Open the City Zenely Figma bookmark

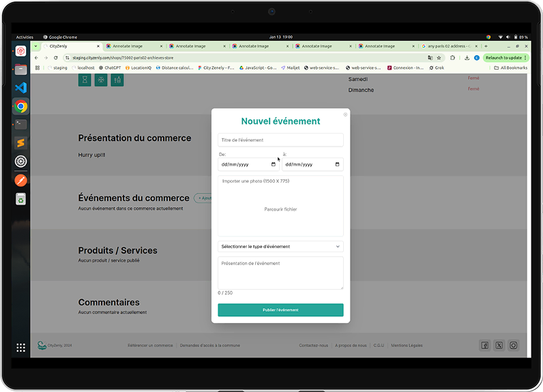coord(216,67)
